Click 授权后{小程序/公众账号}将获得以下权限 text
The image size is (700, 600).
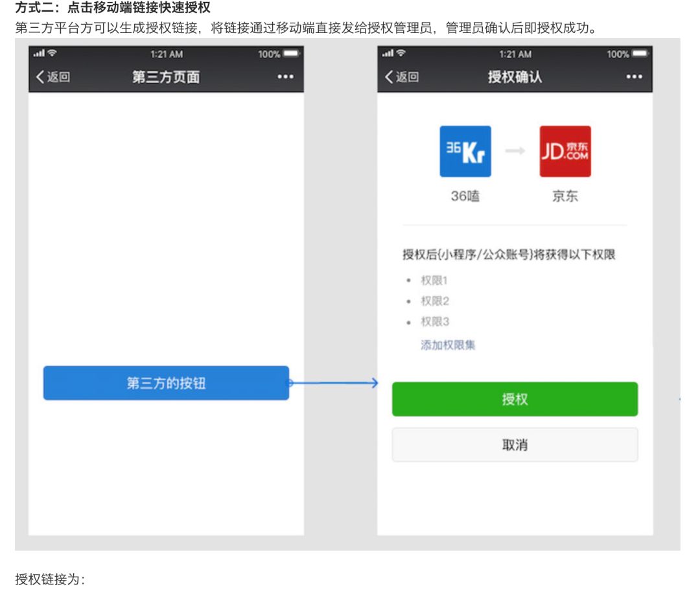509,255
